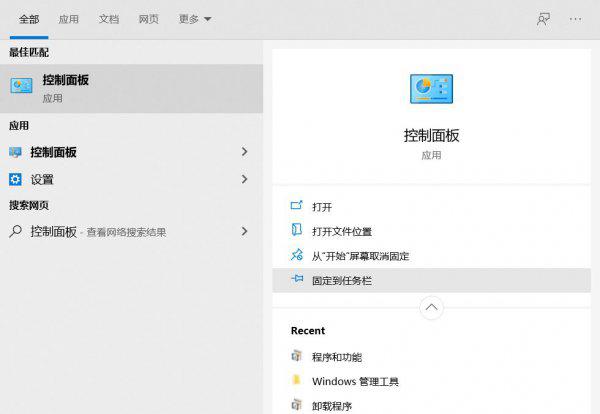Open recent item 程序和功能
This screenshot has width=600, height=414.
336,357
